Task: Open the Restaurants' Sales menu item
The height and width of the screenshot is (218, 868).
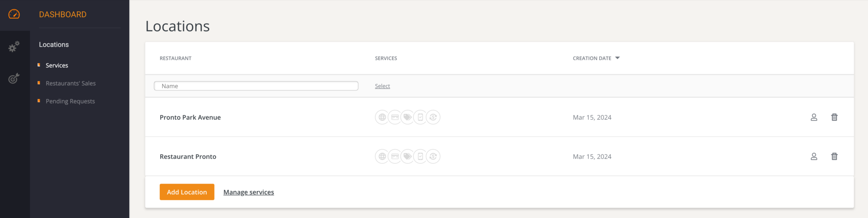Action: point(71,83)
